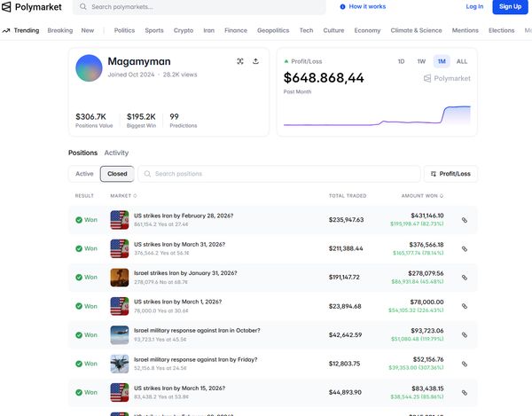Click the Trending arrow icon
Screen dimensions: 532x416
6,30
